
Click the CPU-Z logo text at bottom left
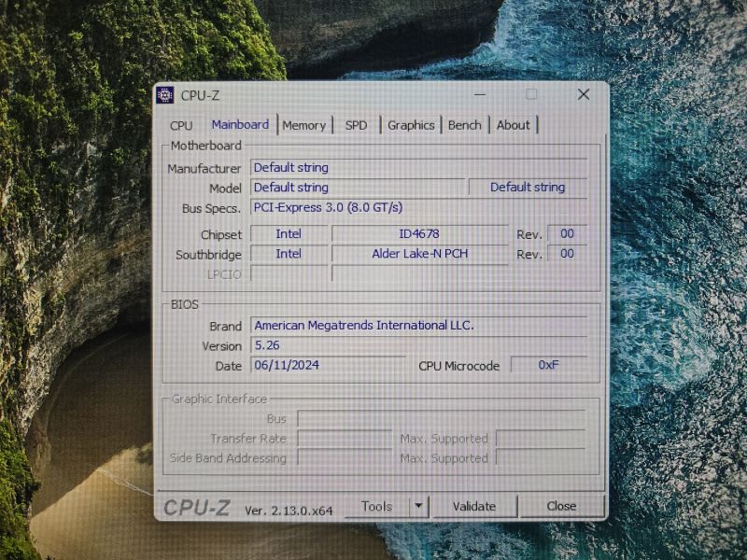197,508
